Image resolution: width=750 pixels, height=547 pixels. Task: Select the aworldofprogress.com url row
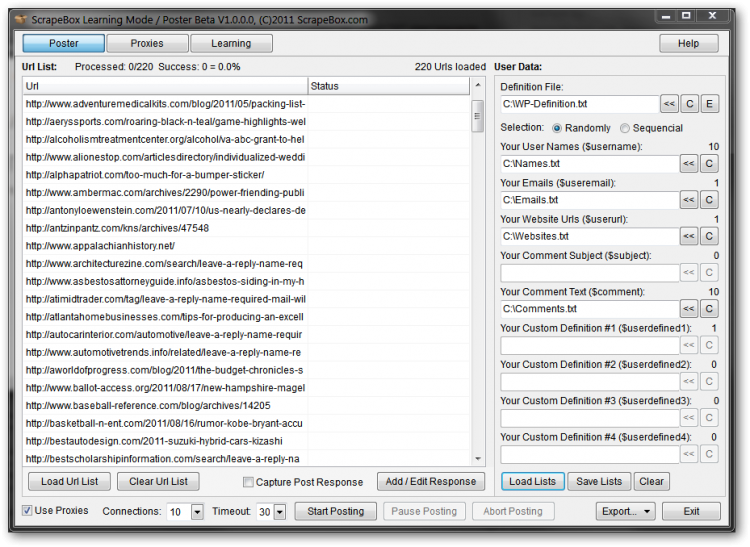pos(246,370)
